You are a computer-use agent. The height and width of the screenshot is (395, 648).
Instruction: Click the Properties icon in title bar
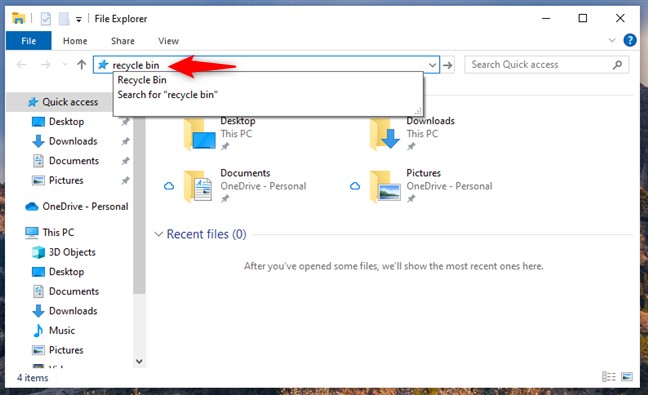[46, 19]
